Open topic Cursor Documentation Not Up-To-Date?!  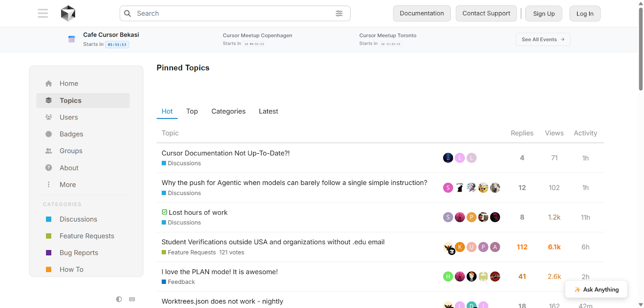point(225,153)
